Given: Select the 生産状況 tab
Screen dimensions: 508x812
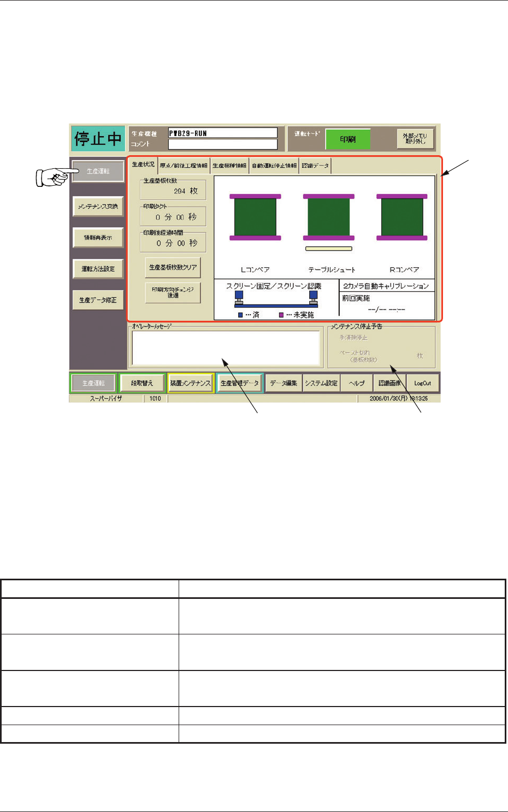Looking at the screenshot, I should click(x=143, y=165).
